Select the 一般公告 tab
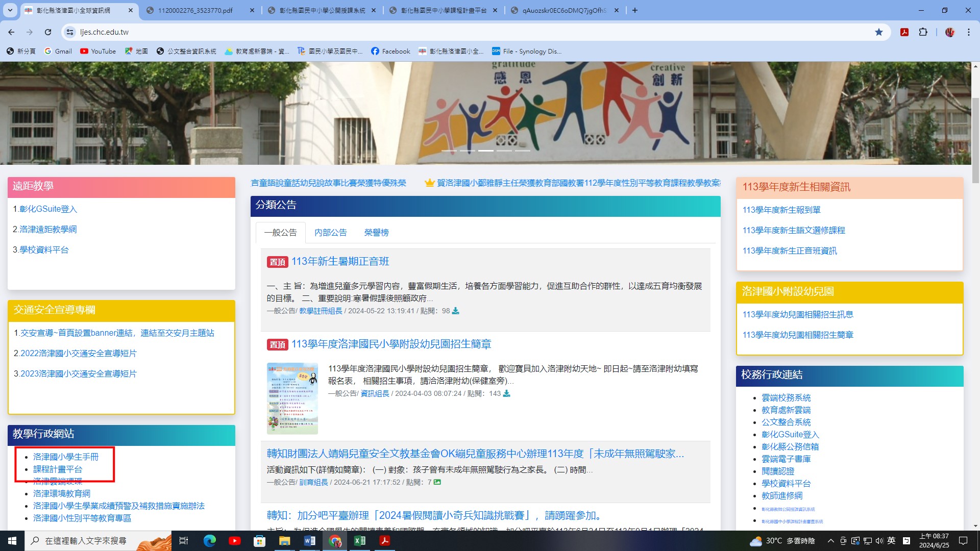 point(280,233)
